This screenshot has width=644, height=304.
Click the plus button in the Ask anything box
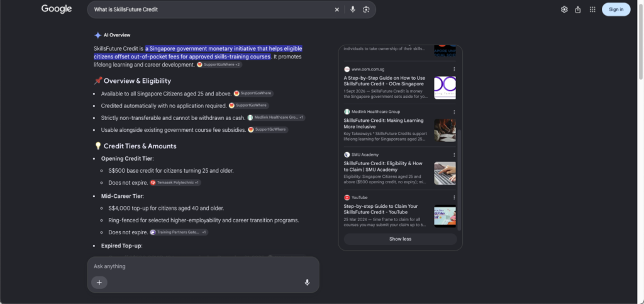coord(99,282)
